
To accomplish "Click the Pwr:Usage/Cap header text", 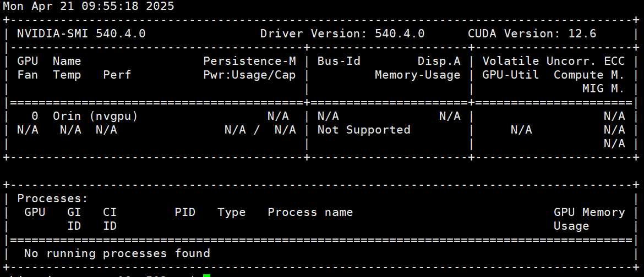I will pos(249,75).
